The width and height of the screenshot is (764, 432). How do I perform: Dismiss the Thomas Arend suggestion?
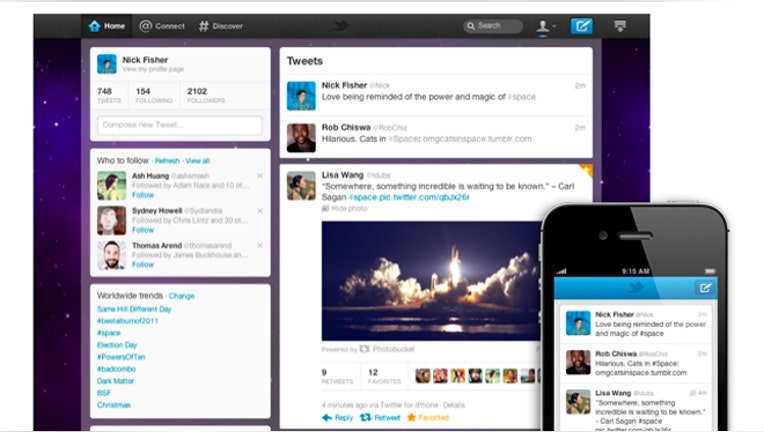[260, 245]
